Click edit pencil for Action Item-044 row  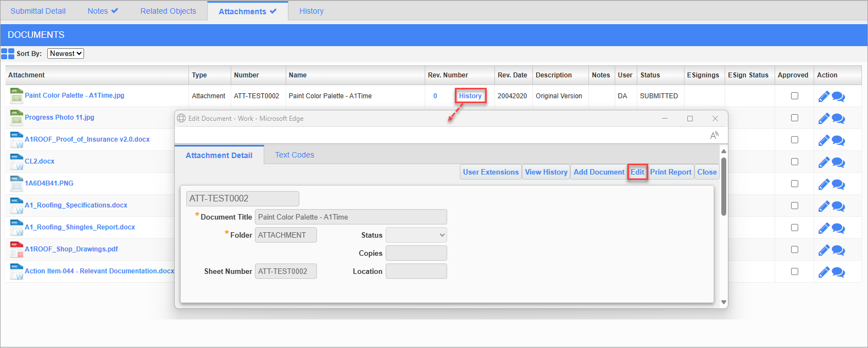tap(824, 272)
